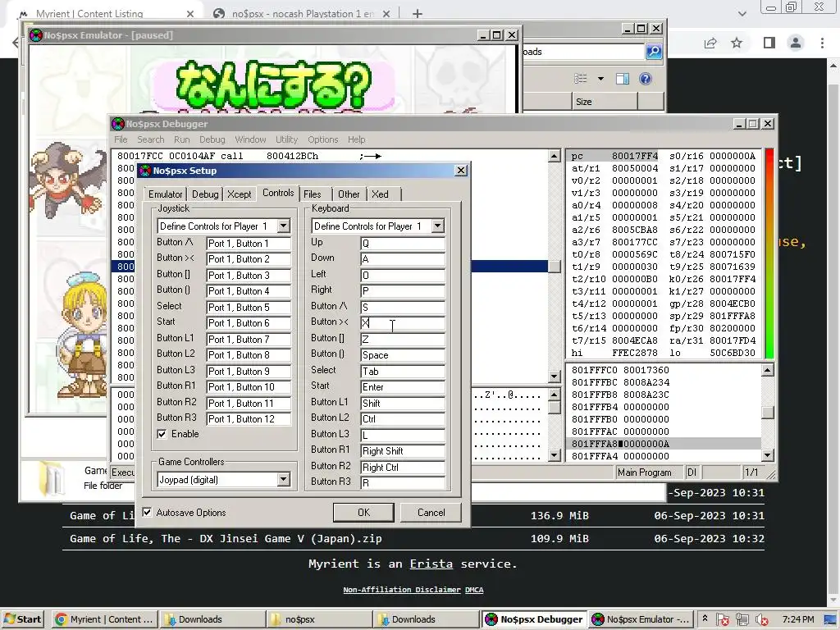Click the keyboard Button [] field containing Z
Image resolution: width=840 pixels, height=630 pixels.
click(x=403, y=339)
